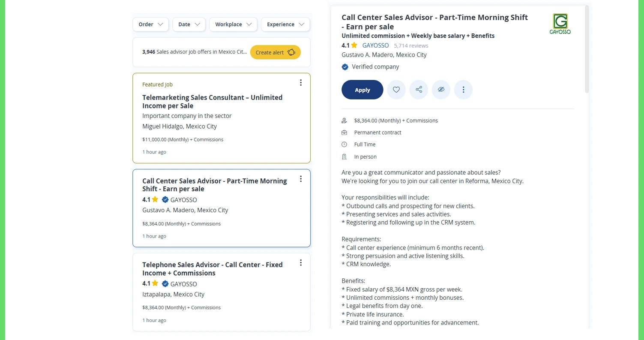Click the bell icon in Create alert
The width and height of the screenshot is (644, 340).
291,52
